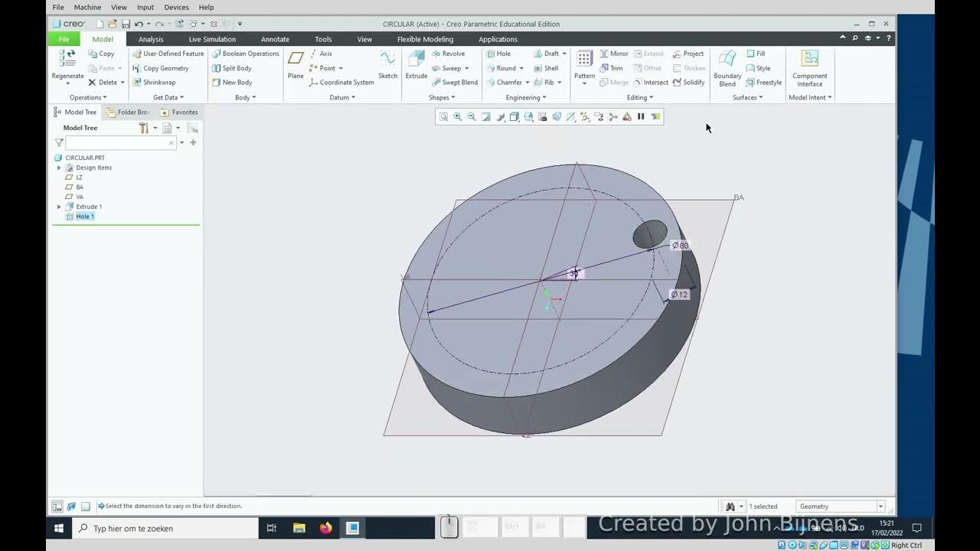Click the Revolve button

(x=447, y=54)
